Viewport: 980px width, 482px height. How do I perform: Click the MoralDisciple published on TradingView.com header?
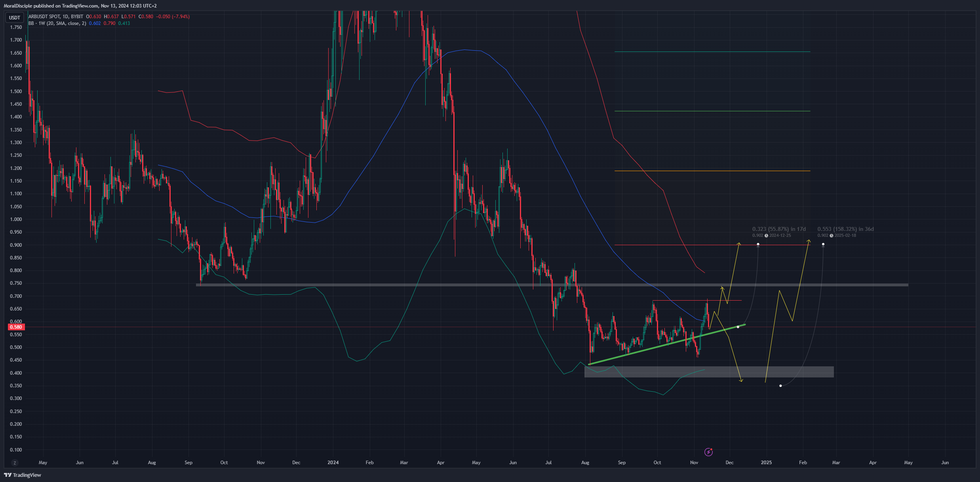click(x=80, y=6)
